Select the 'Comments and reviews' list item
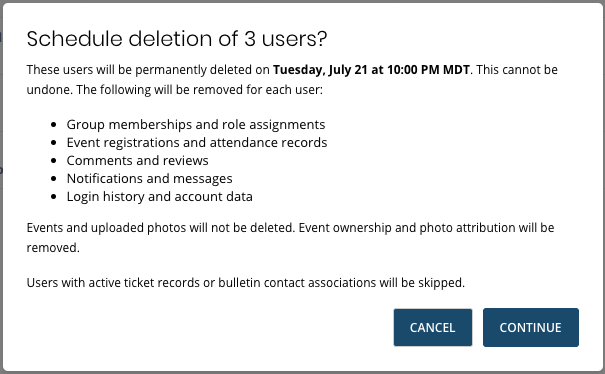Viewport: 605px width, 374px height. pos(137,161)
